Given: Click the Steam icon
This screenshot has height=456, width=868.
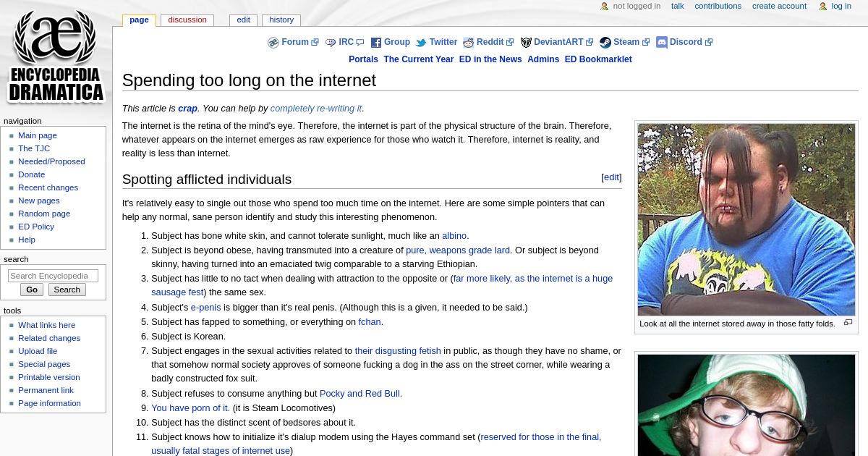Looking at the screenshot, I should coord(605,43).
